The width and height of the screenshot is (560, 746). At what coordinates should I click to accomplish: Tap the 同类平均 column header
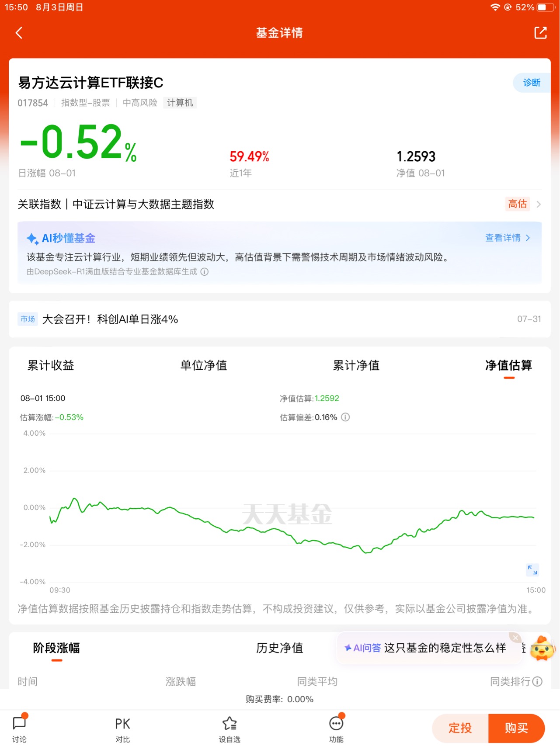pos(317,681)
